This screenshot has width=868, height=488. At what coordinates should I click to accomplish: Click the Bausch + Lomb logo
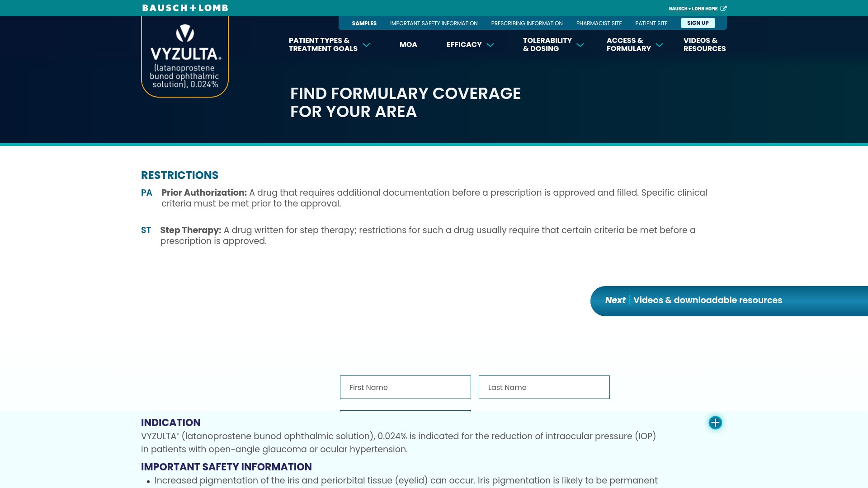tap(185, 8)
